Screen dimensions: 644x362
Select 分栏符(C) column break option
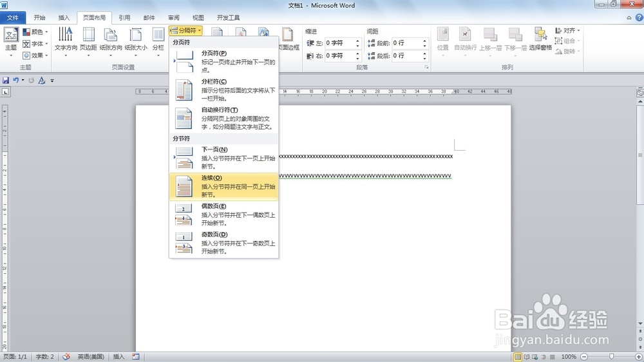click(x=224, y=90)
